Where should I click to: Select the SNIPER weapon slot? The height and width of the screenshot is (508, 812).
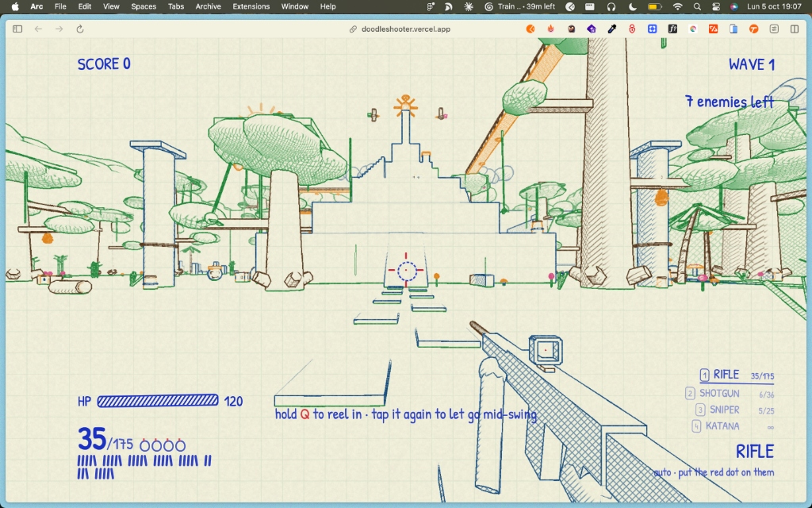735,410
